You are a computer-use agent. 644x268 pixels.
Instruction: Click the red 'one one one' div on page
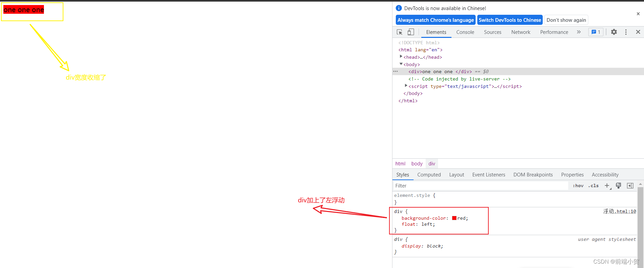[x=23, y=10]
